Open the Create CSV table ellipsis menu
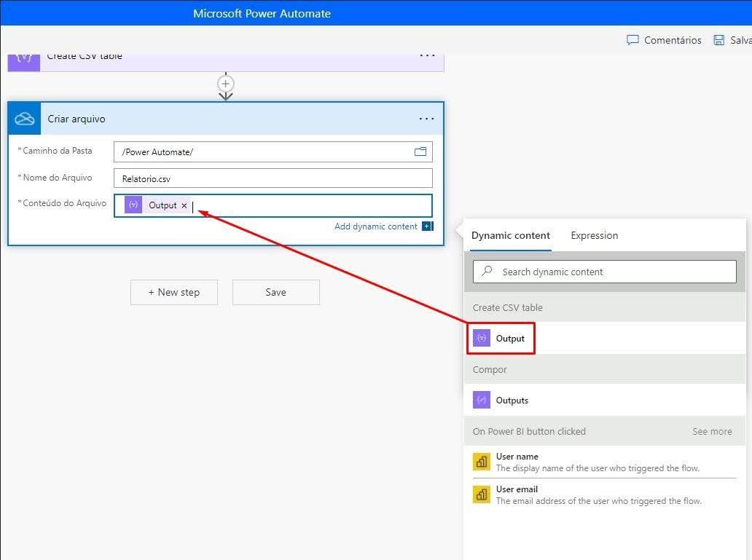 point(427,56)
